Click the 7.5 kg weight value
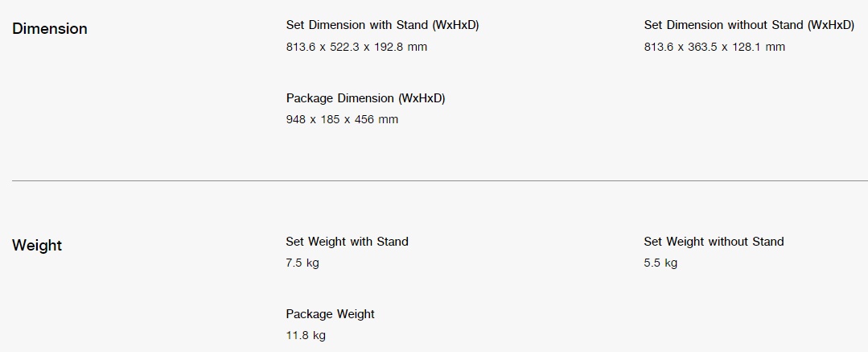This screenshot has height=352, width=868. click(302, 263)
